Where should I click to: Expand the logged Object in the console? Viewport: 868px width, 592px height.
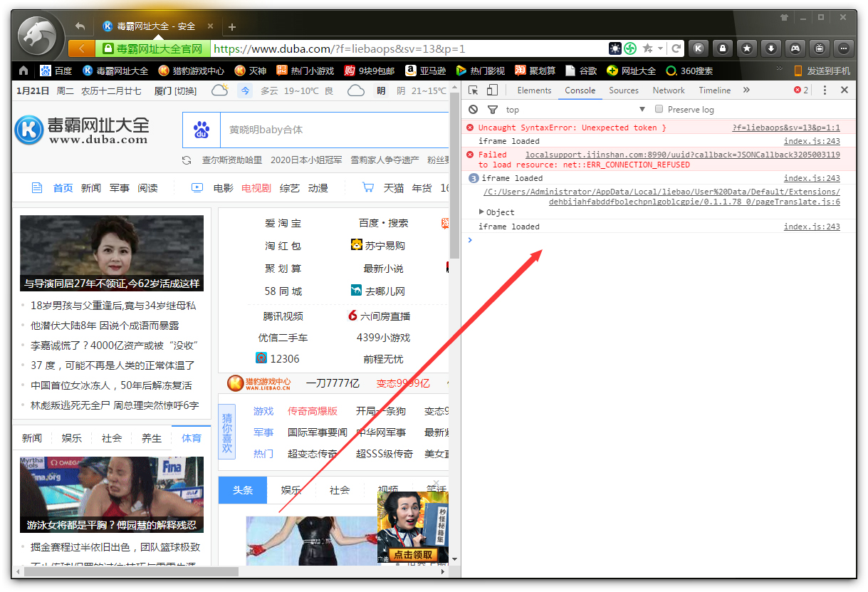click(x=483, y=212)
